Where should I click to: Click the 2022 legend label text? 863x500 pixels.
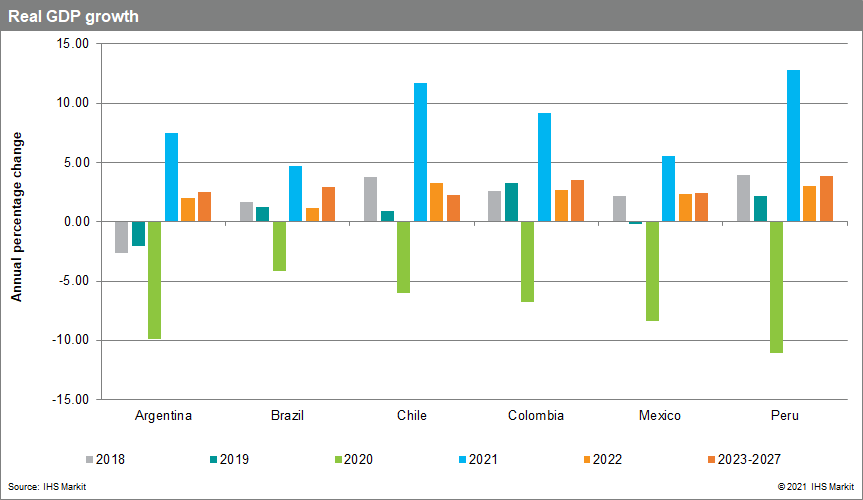tap(606, 460)
